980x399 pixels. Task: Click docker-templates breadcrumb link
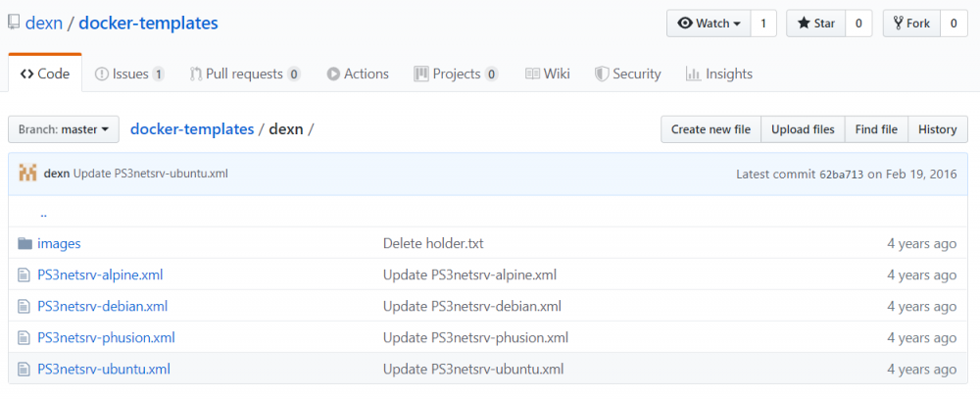(192, 129)
